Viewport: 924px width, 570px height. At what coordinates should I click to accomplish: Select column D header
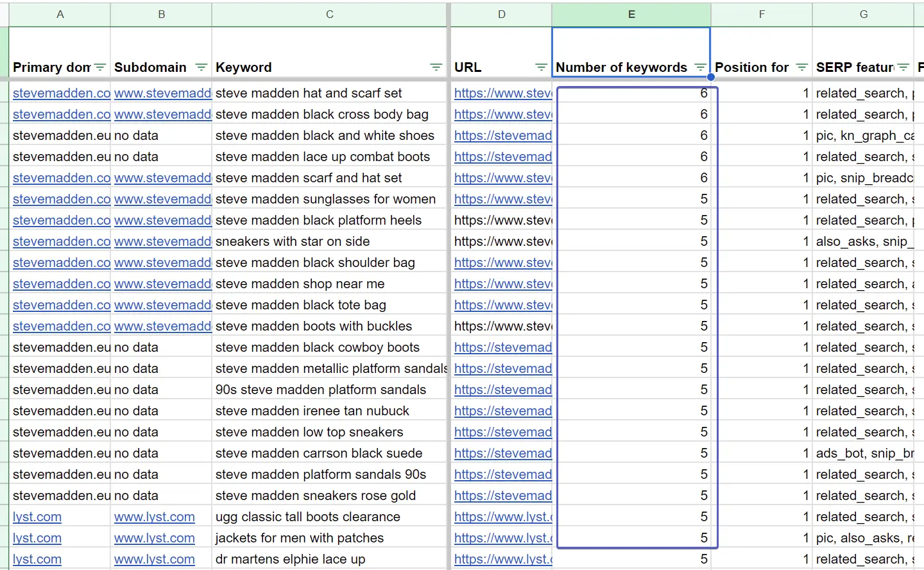(x=501, y=14)
